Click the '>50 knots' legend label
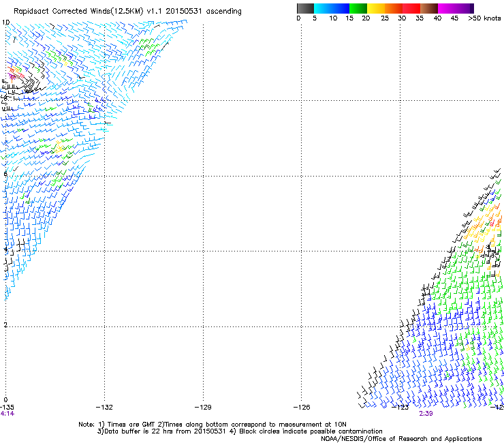This screenshot has width=504, height=443. click(x=484, y=18)
